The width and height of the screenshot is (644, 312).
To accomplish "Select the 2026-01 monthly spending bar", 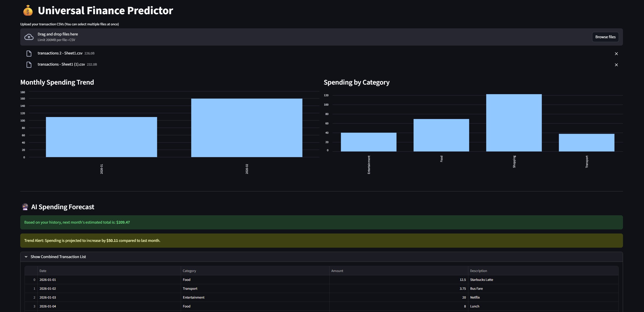I will click(x=101, y=137).
